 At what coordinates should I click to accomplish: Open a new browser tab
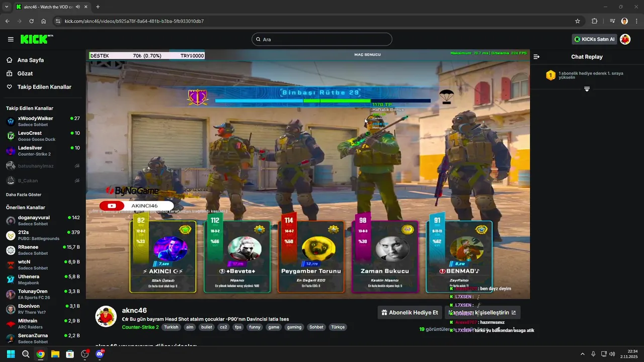point(98,7)
